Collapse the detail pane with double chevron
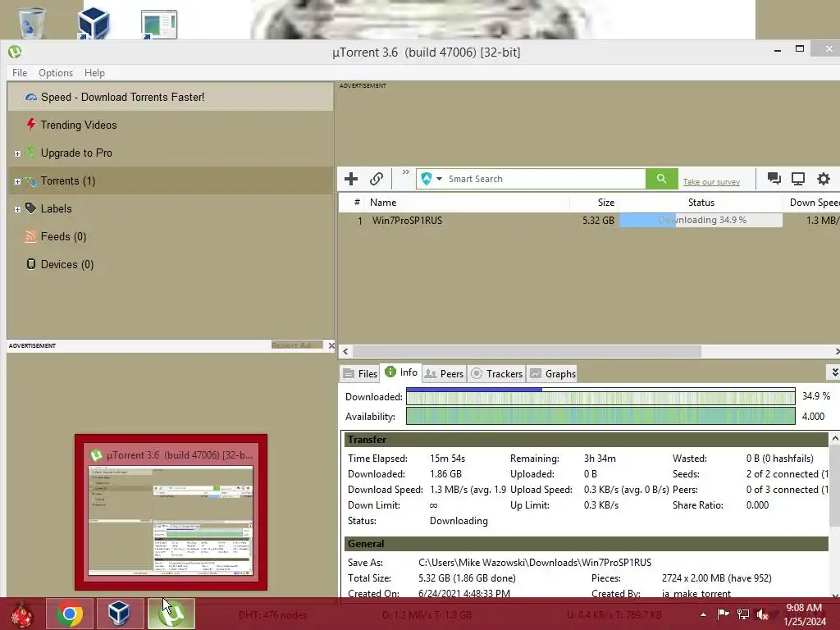The height and width of the screenshot is (630, 840). click(x=833, y=372)
